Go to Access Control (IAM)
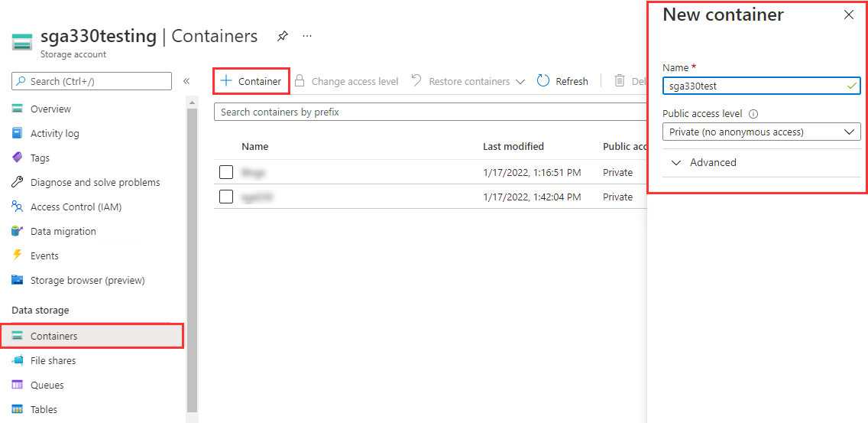 (x=76, y=207)
